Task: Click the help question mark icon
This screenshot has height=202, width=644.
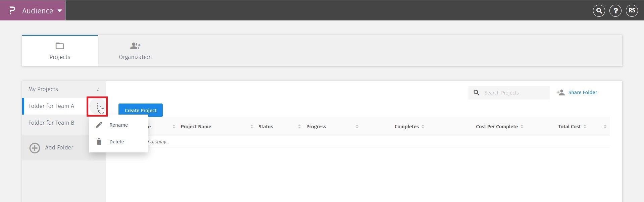Action: click(615, 10)
